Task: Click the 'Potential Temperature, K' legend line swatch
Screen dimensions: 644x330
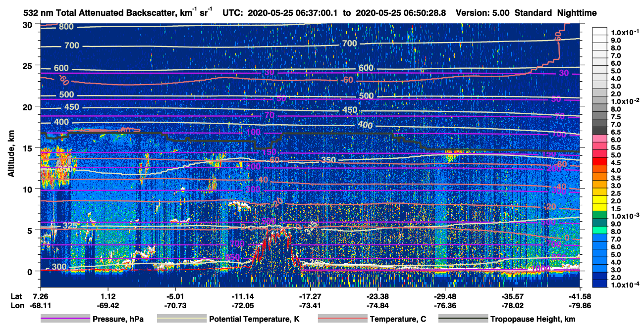Action: click(181, 319)
